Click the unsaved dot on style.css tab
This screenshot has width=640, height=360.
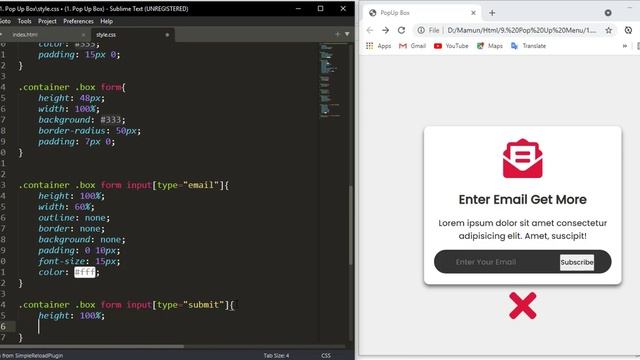(x=167, y=35)
